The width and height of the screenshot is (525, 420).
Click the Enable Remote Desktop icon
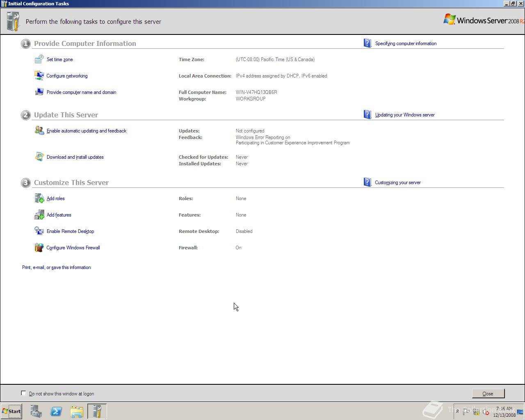pos(39,231)
